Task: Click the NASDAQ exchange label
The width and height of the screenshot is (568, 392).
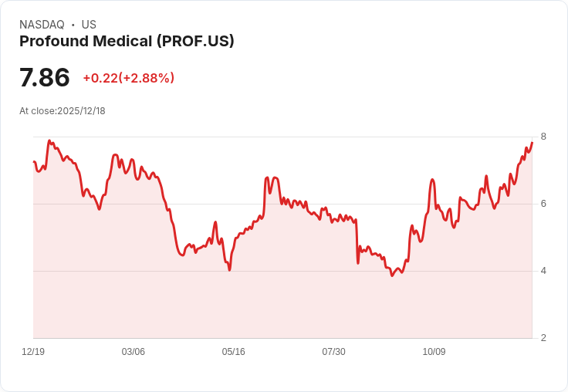Action: pyautogui.click(x=42, y=25)
